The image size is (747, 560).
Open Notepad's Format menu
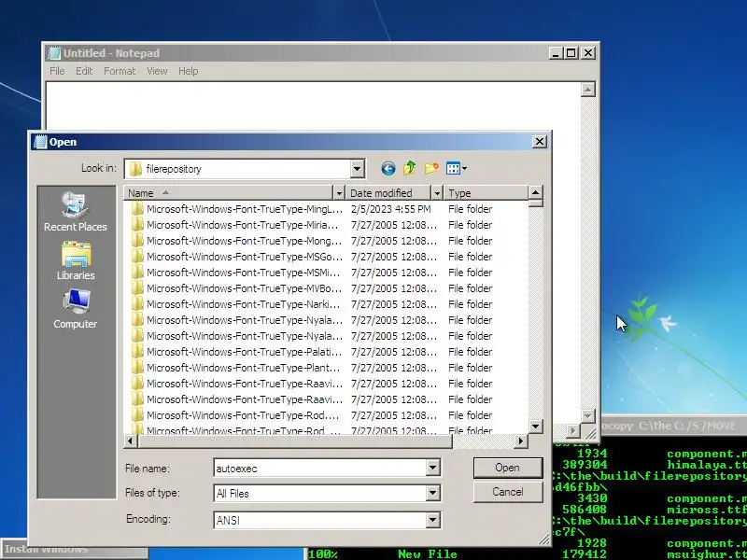tap(120, 71)
